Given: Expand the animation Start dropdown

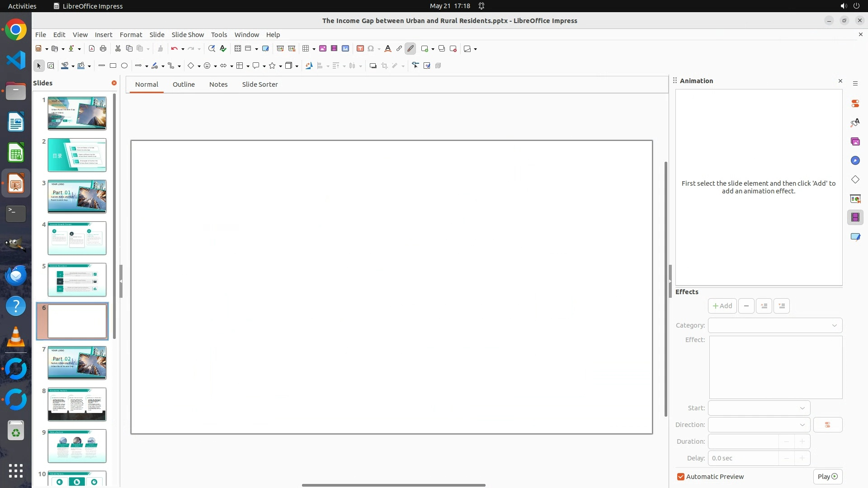Looking at the screenshot, I should [759, 408].
